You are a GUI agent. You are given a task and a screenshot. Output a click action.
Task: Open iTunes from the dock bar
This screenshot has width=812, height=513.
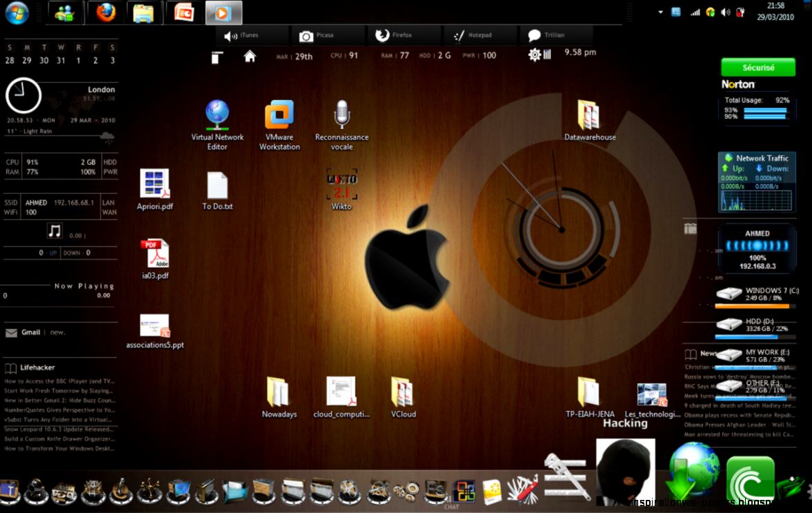246,34
